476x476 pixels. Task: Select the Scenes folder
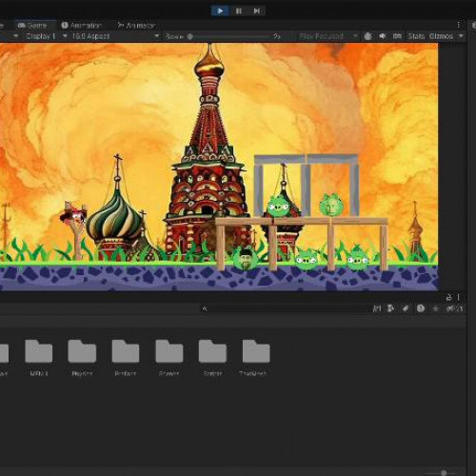pyautogui.click(x=169, y=357)
